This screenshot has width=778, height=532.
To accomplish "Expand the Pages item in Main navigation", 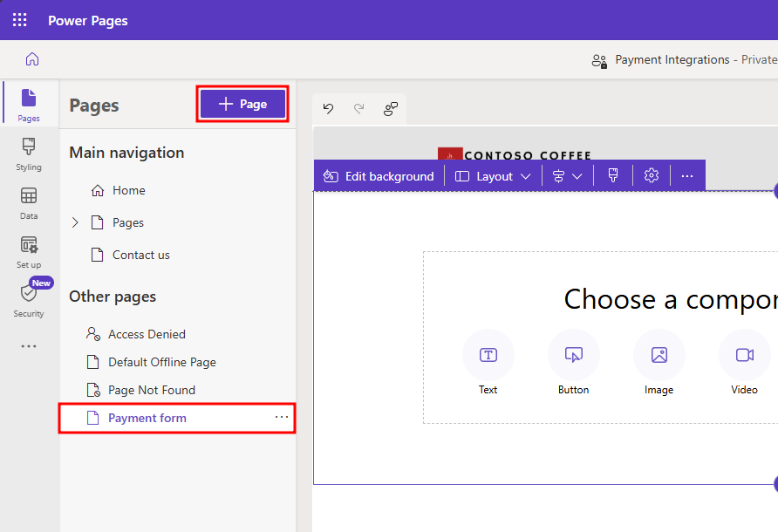I will pyautogui.click(x=75, y=222).
